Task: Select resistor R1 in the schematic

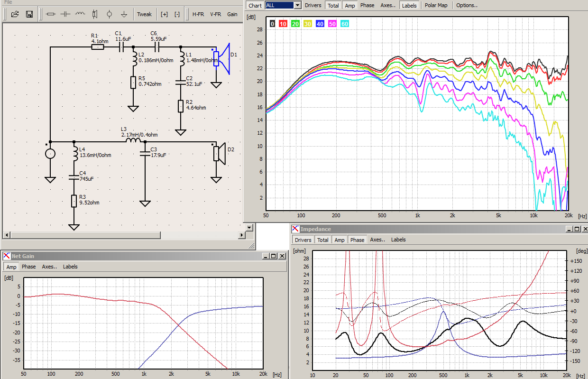Action: [98, 46]
